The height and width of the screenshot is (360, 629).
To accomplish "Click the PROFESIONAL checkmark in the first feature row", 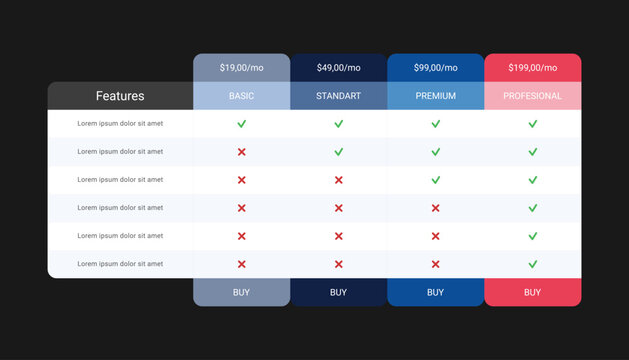I will coord(533,124).
